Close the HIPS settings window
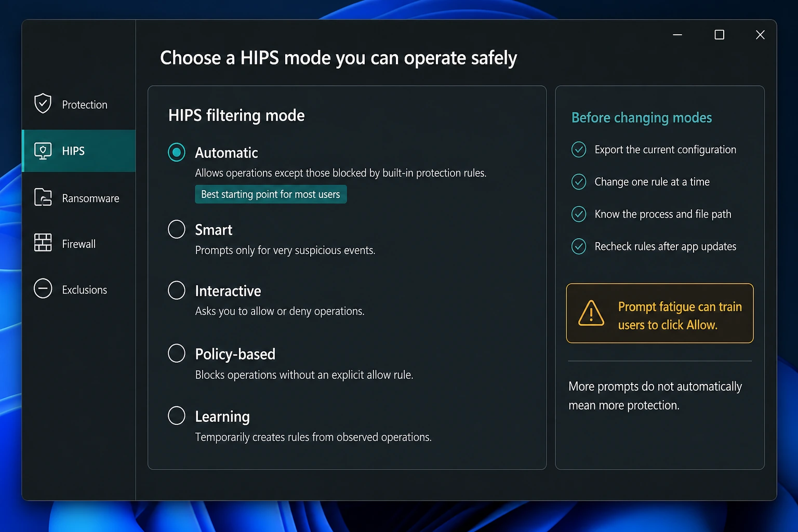 [760, 35]
